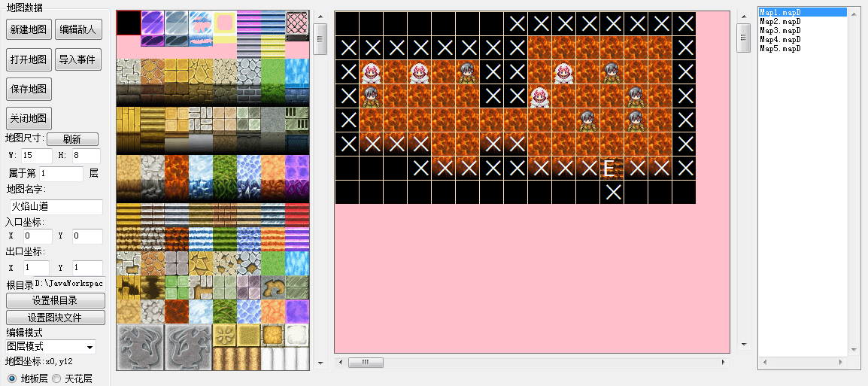
Task: Choose the pink square tile with yellow frame
Action: coord(225,23)
